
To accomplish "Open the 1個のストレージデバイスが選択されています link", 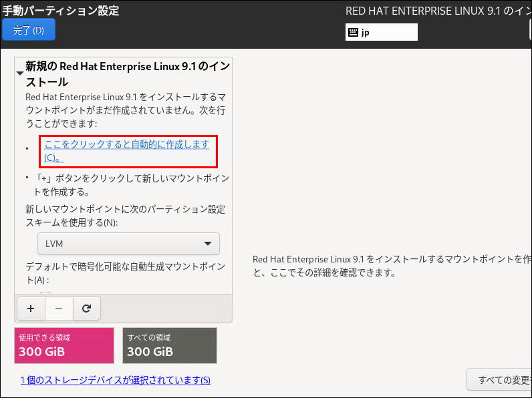I will (116, 380).
